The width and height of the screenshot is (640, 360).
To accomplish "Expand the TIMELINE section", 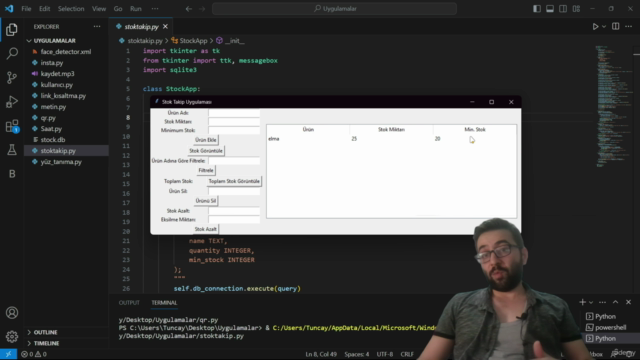I will [46, 343].
